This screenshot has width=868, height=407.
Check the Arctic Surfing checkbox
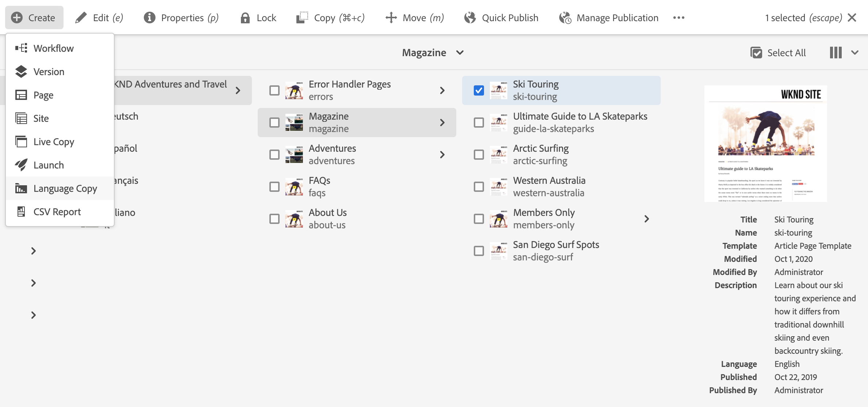point(479,155)
